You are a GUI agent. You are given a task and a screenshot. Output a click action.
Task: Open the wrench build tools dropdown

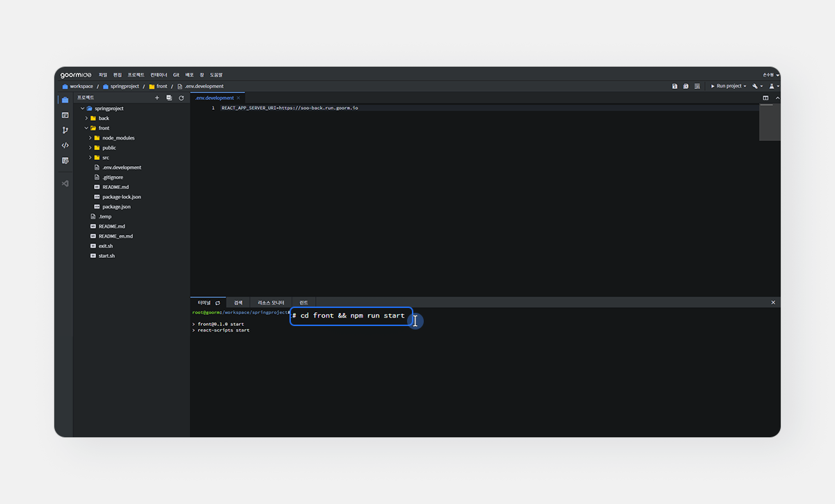[x=757, y=86]
